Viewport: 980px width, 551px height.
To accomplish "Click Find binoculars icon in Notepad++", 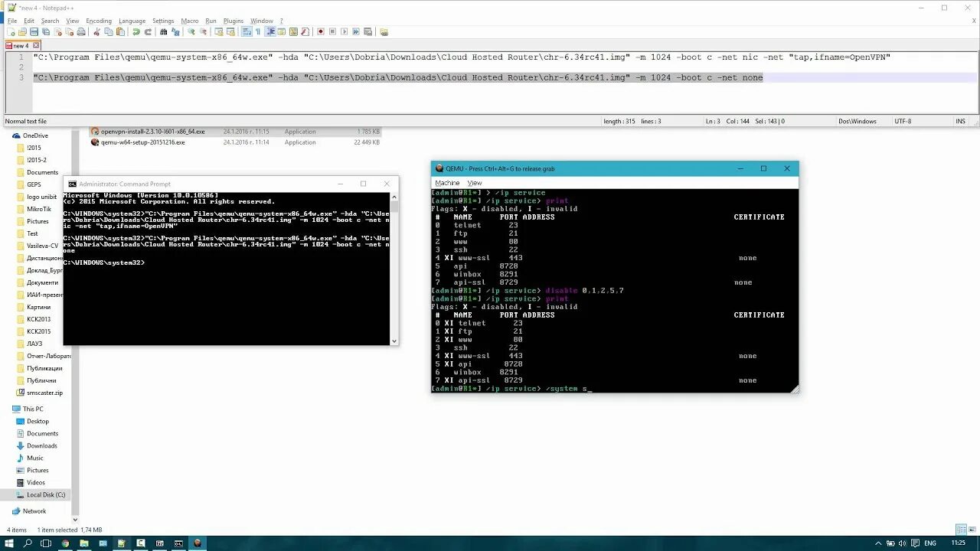I will point(163,31).
